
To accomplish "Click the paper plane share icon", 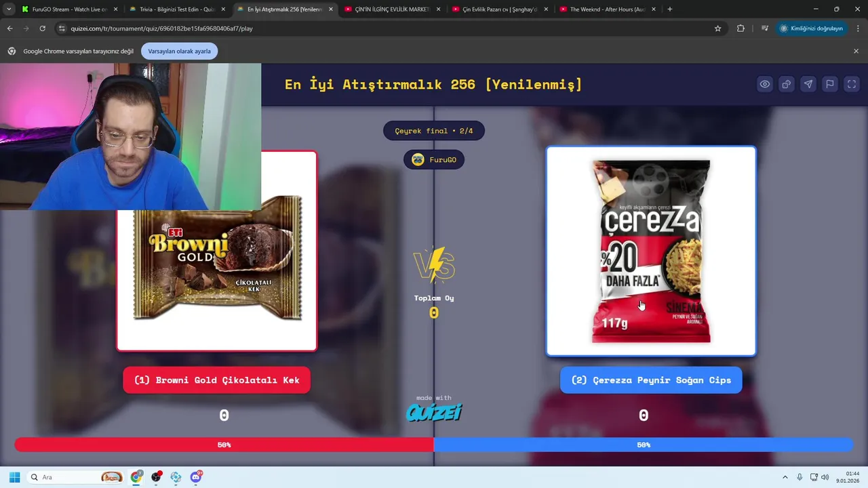I will point(808,84).
